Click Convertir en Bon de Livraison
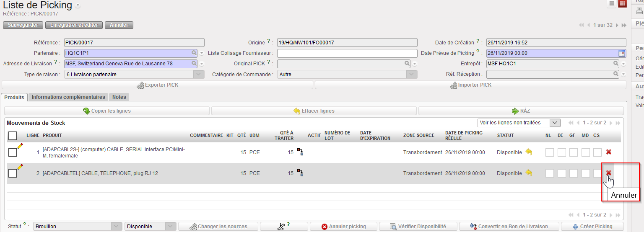The height and width of the screenshot is (232, 644). [509, 227]
